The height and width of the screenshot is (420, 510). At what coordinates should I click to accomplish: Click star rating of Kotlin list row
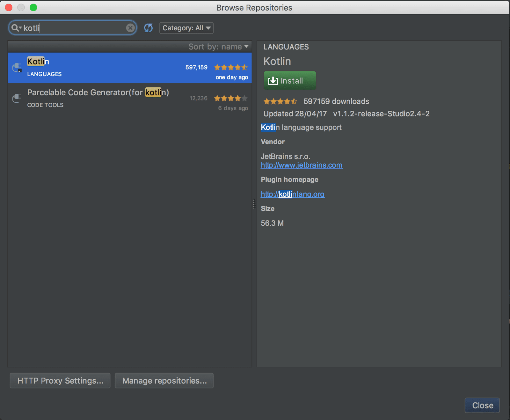[x=231, y=67]
